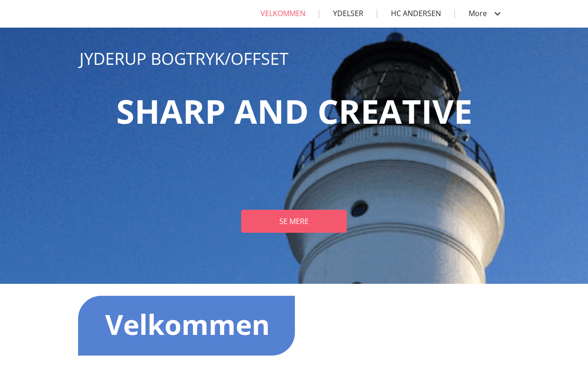The width and height of the screenshot is (588, 368).
Task: Open the More navigation menu
Action: coord(484,14)
